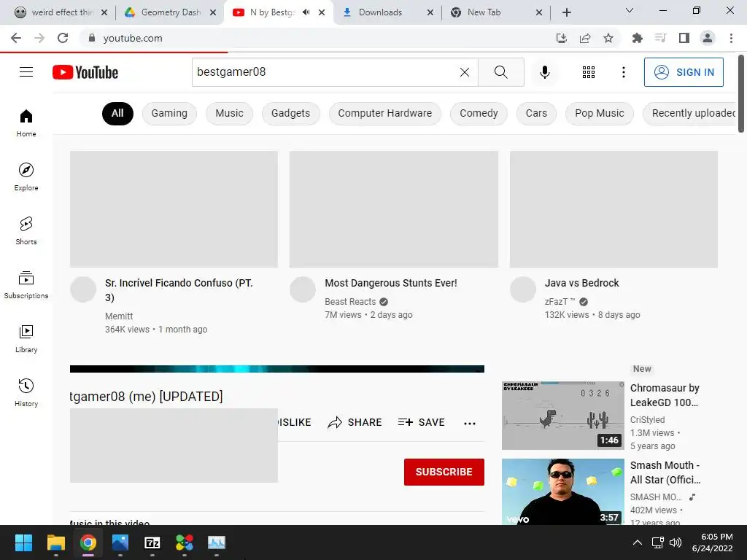
Task: Select the Comedy filter chip
Action: (x=479, y=113)
